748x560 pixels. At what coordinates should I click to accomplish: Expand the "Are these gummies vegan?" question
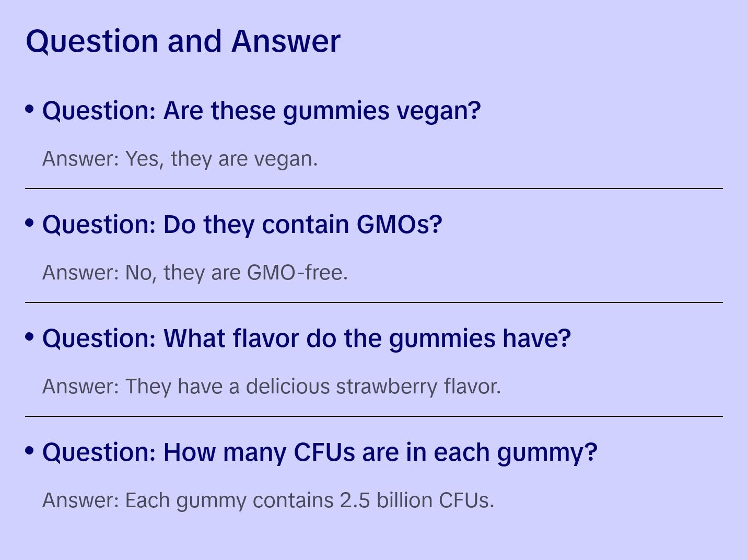pos(261,111)
